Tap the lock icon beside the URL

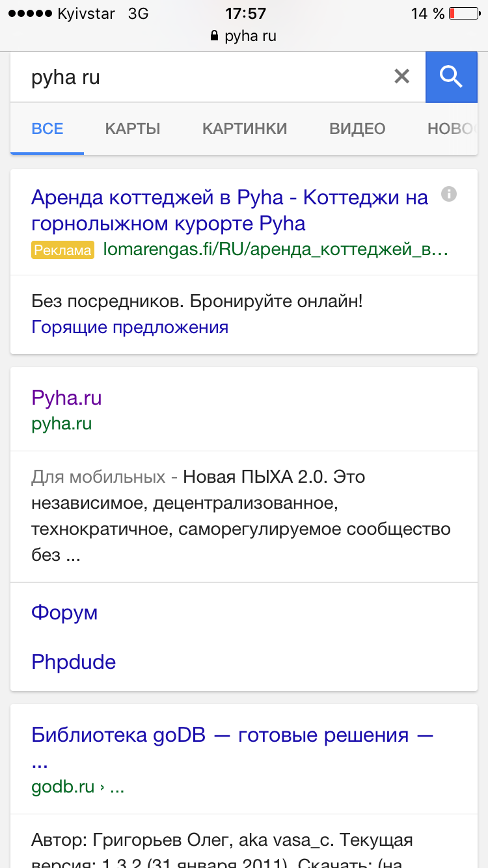pyautogui.click(x=214, y=36)
